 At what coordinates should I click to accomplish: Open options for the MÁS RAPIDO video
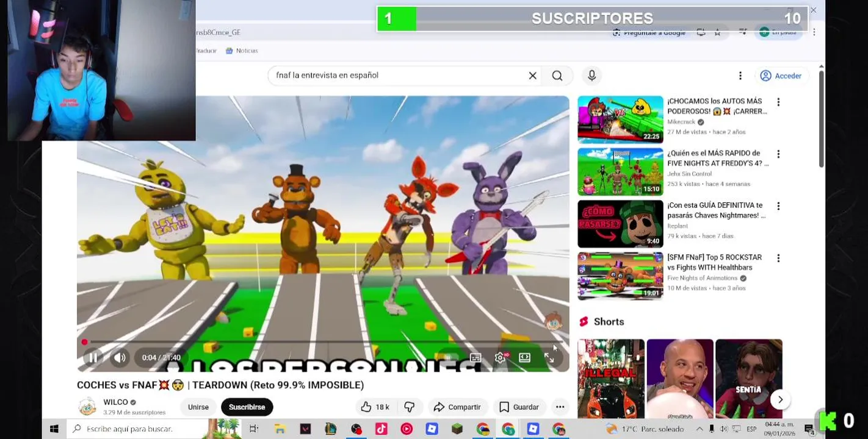(x=778, y=154)
